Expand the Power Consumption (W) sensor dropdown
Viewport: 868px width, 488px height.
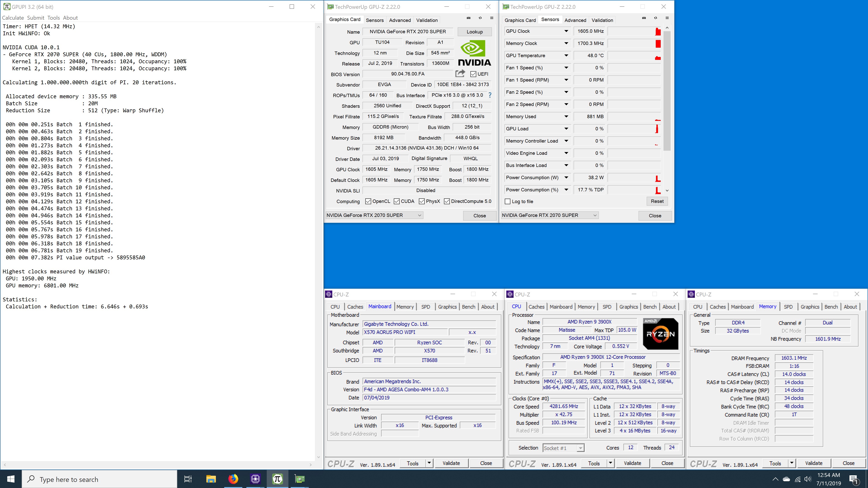tap(566, 178)
